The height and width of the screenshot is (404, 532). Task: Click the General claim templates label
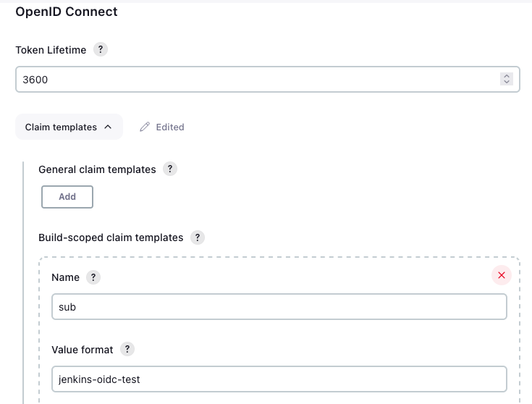[97, 169]
